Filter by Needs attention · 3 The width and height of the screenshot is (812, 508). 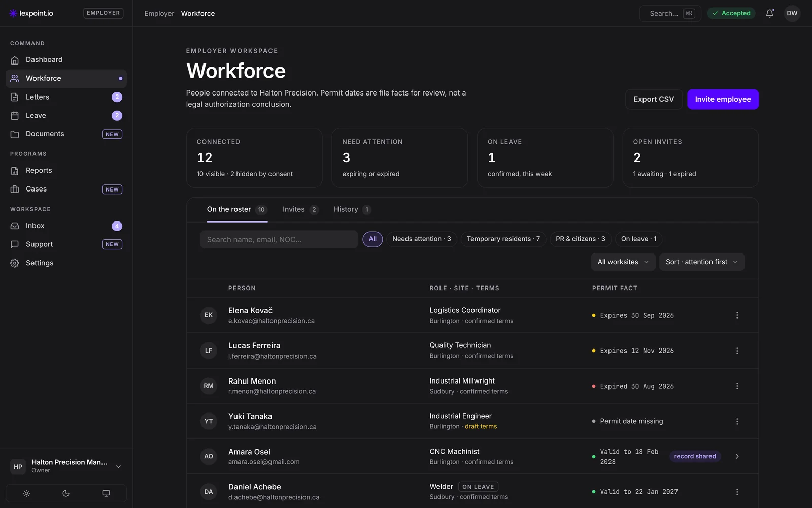pos(421,239)
